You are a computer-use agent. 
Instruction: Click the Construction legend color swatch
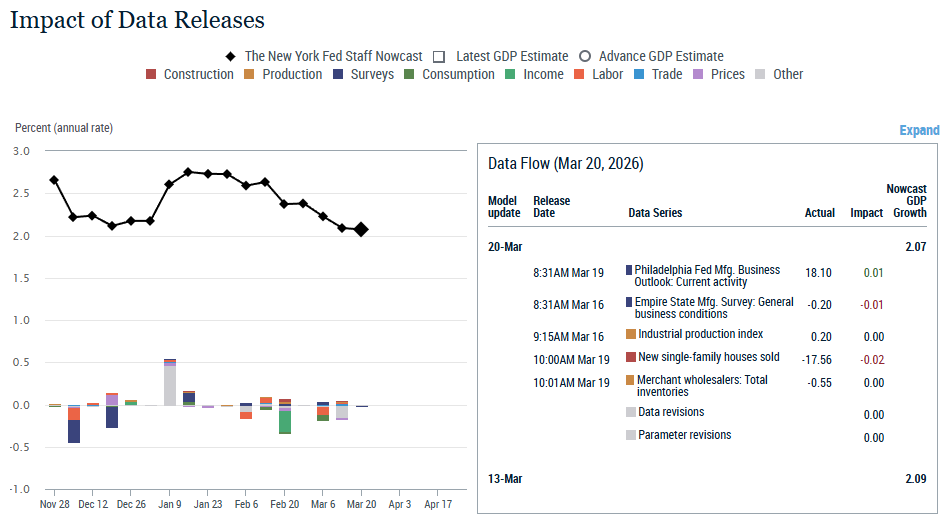tap(151, 74)
